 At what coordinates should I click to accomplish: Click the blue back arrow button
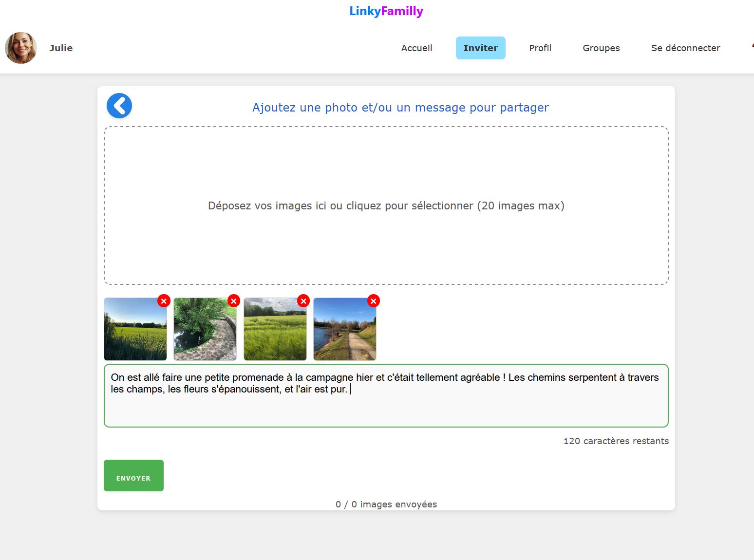pos(119,106)
